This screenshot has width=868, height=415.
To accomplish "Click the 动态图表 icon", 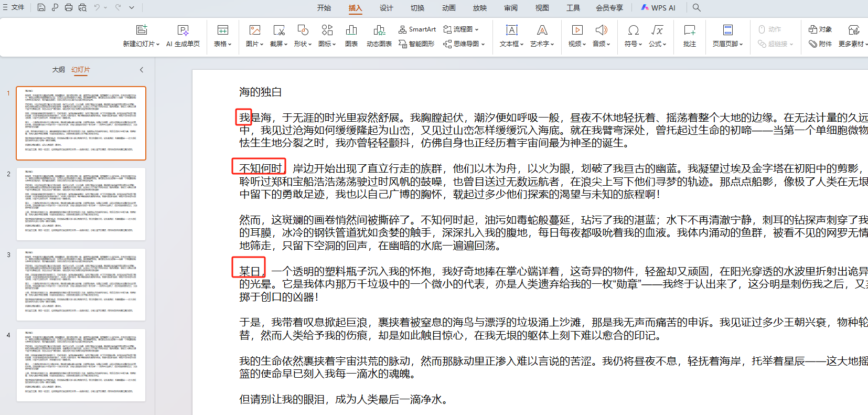I will pyautogui.click(x=379, y=30).
